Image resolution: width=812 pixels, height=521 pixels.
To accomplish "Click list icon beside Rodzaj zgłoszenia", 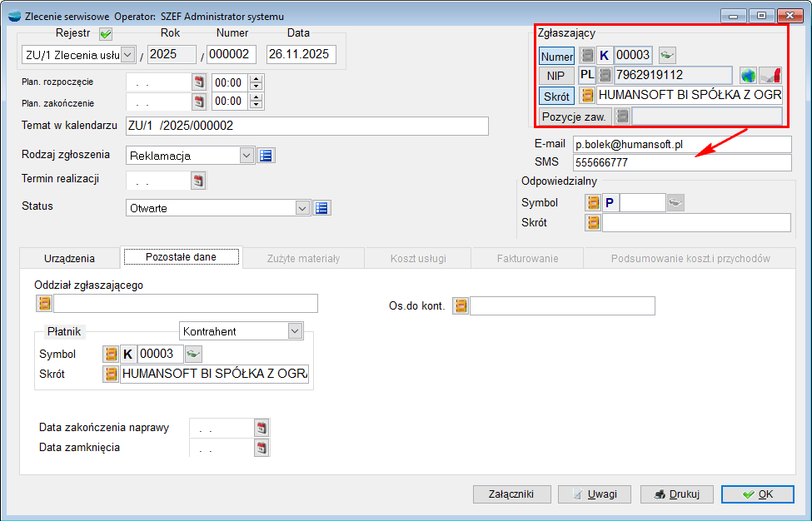I will click(x=266, y=156).
